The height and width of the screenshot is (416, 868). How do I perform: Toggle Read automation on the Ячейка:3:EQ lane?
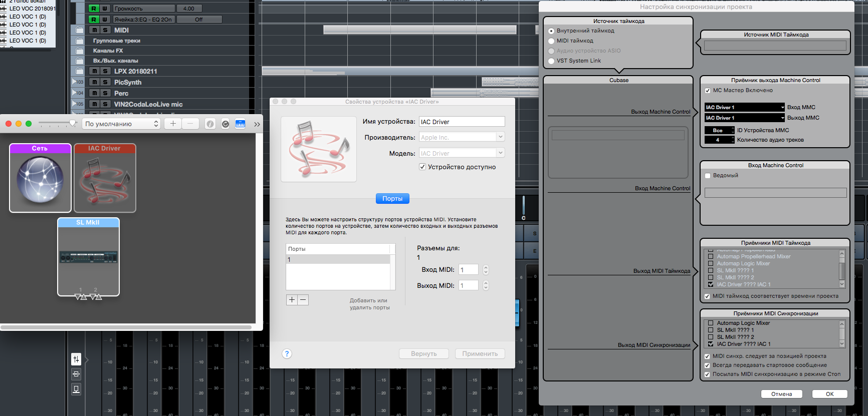point(94,20)
